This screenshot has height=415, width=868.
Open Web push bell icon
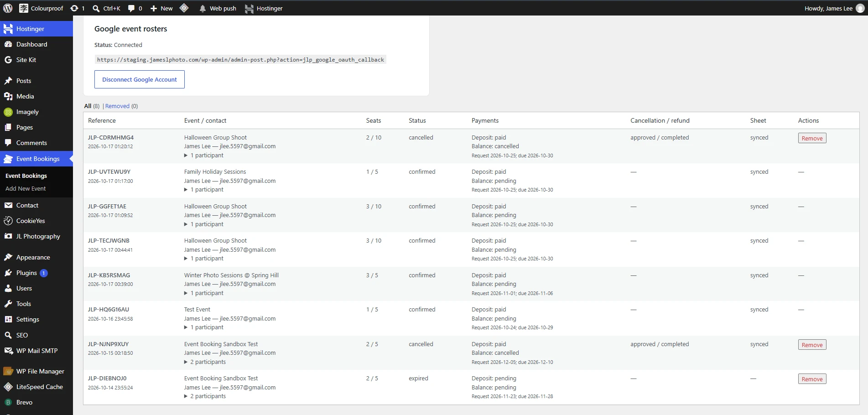203,8
